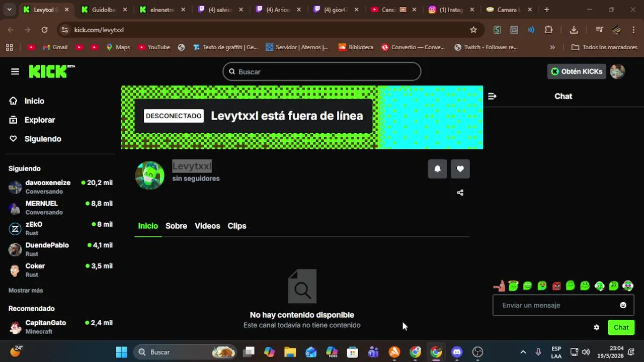This screenshot has height=362, width=644.
Task: Open OBS Studio from taskbar
Action: 478,352
